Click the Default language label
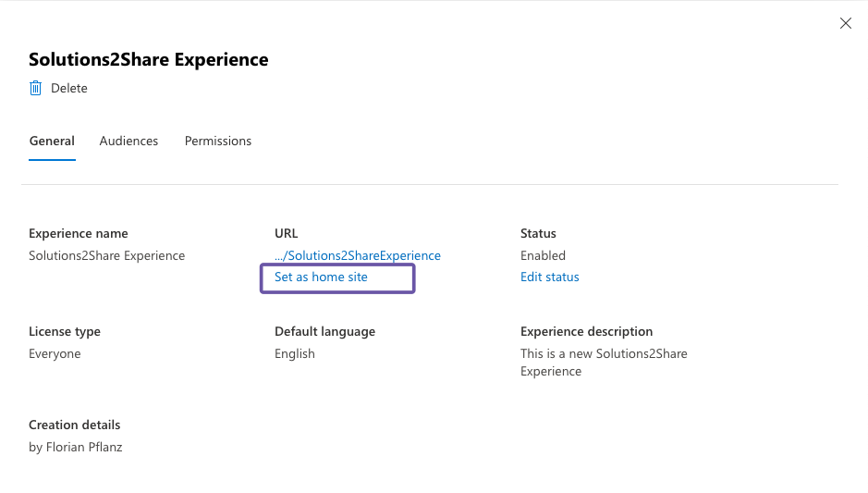The image size is (868, 493). click(325, 331)
